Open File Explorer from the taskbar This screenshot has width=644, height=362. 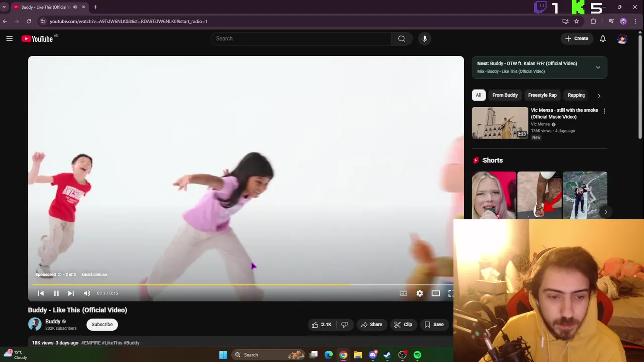(358, 355)
